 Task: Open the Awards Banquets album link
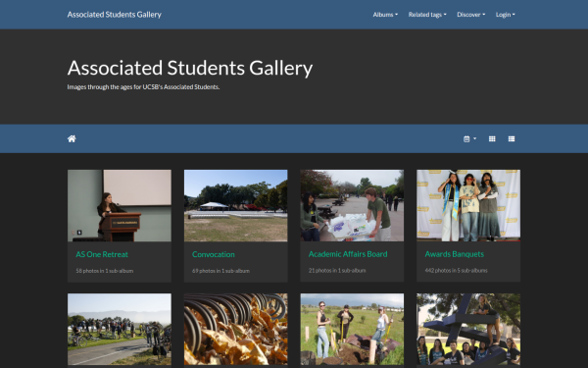[454, 254]
